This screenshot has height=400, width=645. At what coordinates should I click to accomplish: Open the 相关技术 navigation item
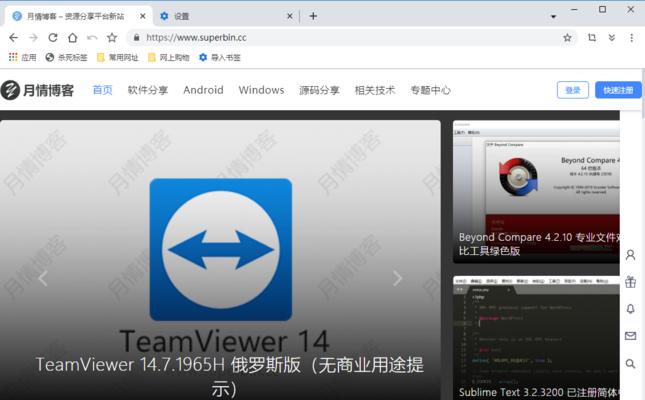point(375,90)
